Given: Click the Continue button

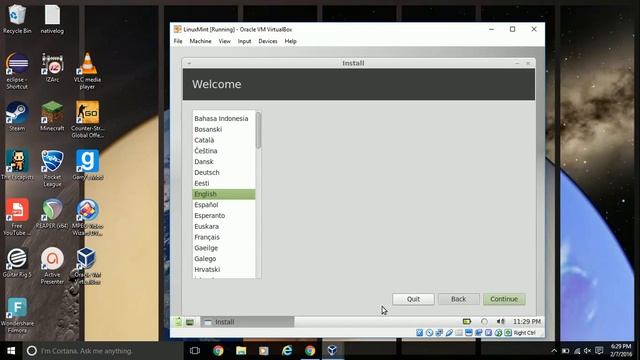Looking at the screenshot, I should pos(504,299).
